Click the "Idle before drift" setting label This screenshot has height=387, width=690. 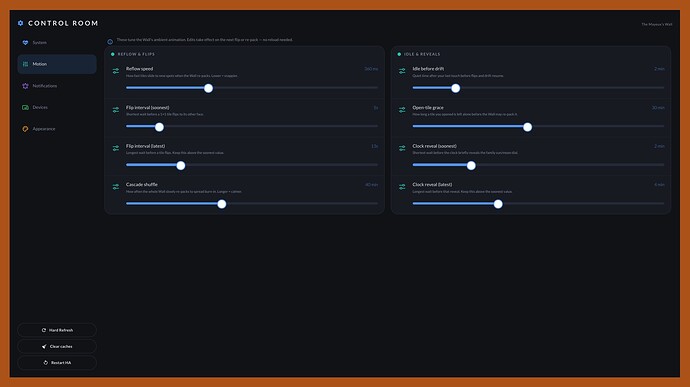pos(428,69)
